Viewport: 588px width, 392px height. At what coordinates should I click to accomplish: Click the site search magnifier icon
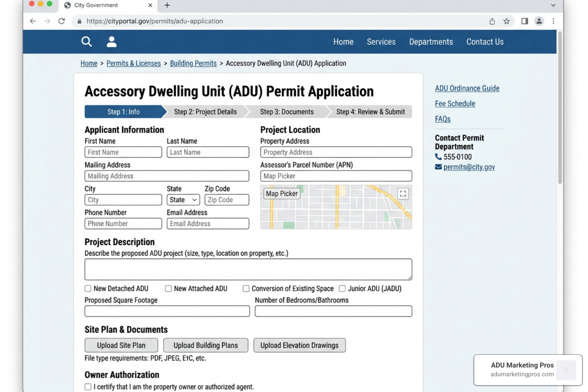tap(87, 42)
